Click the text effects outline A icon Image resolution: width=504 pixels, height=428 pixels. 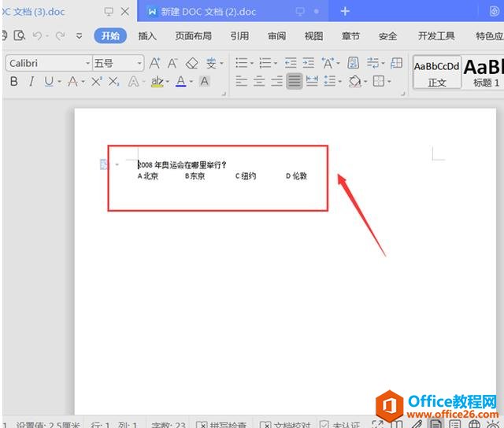[133, 82]
